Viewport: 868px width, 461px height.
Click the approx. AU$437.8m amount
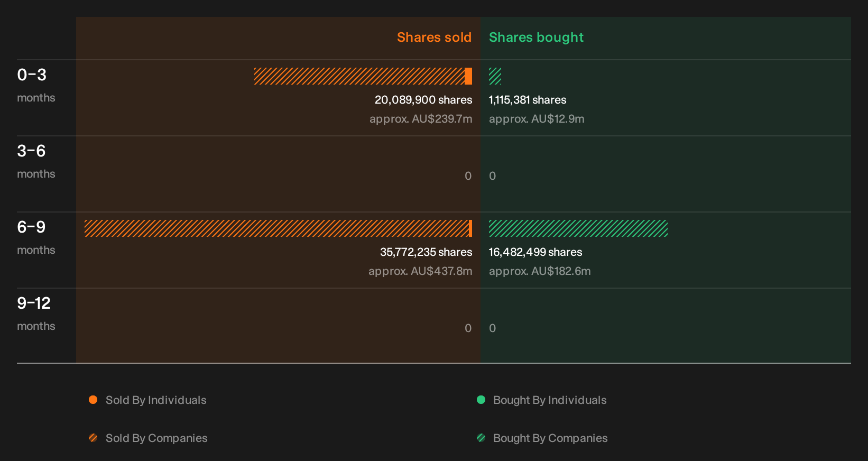pyautogui.click(x=420, y=271)
